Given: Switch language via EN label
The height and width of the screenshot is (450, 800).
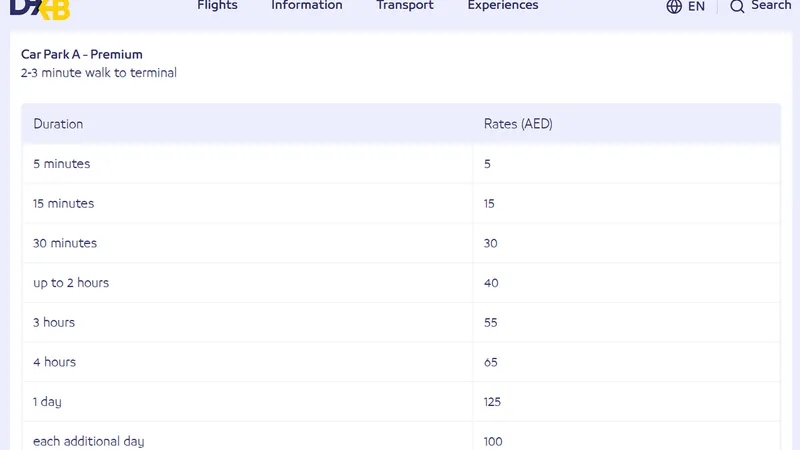Looking at the screenshot, I should [x=696, y=6].
